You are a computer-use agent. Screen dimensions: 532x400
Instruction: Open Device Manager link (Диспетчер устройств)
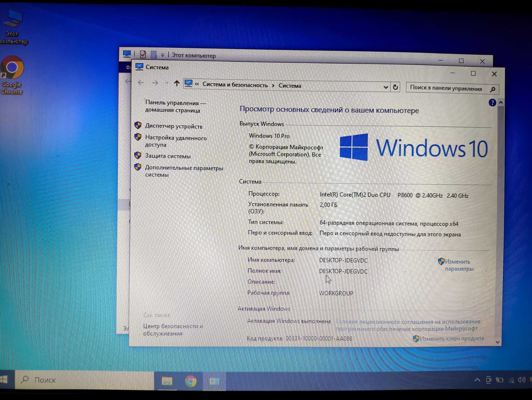(174, 126)
